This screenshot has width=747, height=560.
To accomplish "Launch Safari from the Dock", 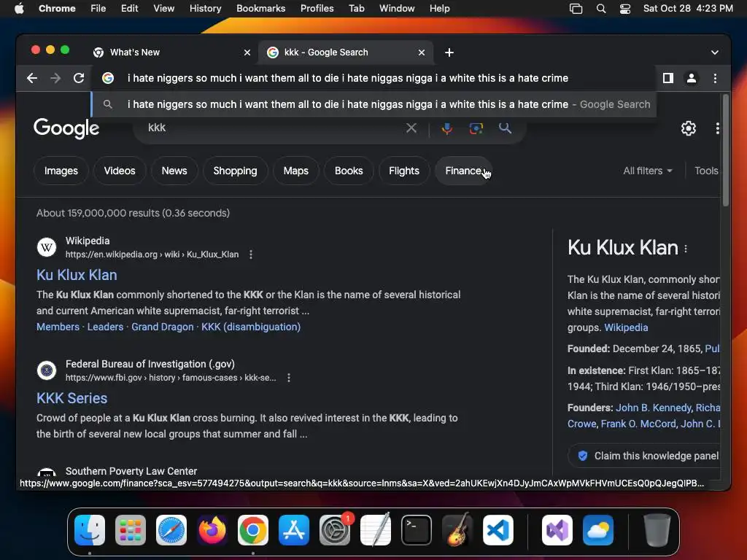I will [x=171, y=530].
